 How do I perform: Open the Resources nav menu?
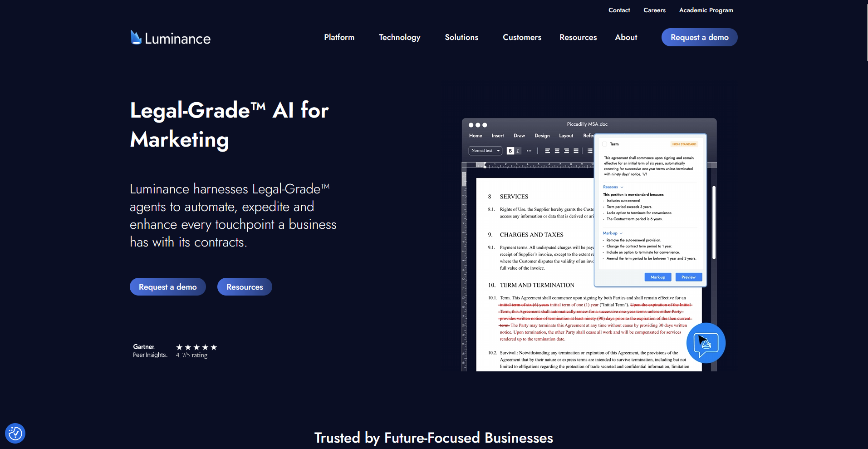[578, 37]
